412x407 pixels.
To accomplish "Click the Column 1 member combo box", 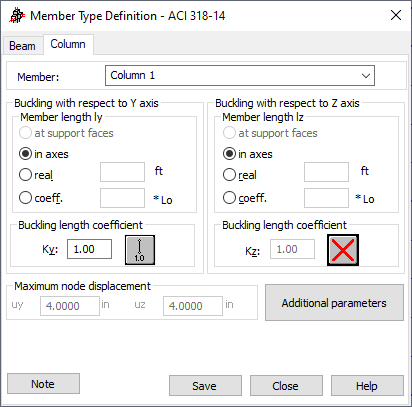I will point(240,76).
